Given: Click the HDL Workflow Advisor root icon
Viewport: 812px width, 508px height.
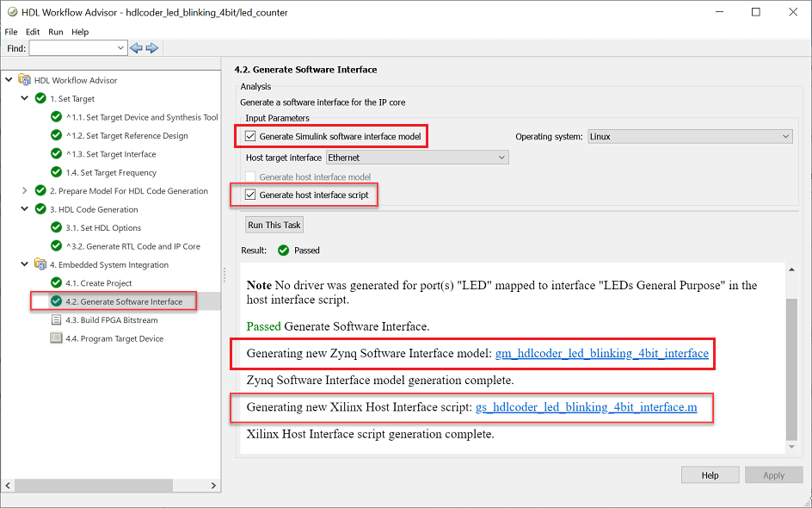Looking at the screenshot, I should (x=24, y=80).
